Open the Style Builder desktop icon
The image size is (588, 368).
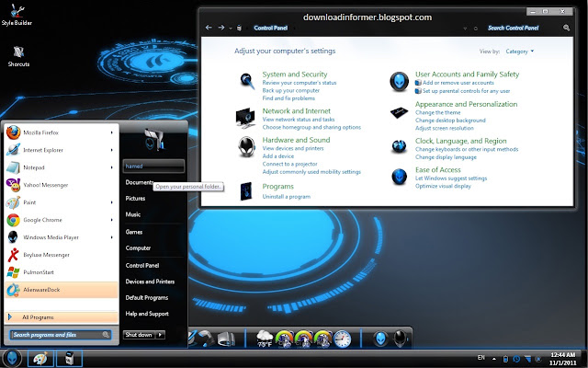[x=17, y=15]
